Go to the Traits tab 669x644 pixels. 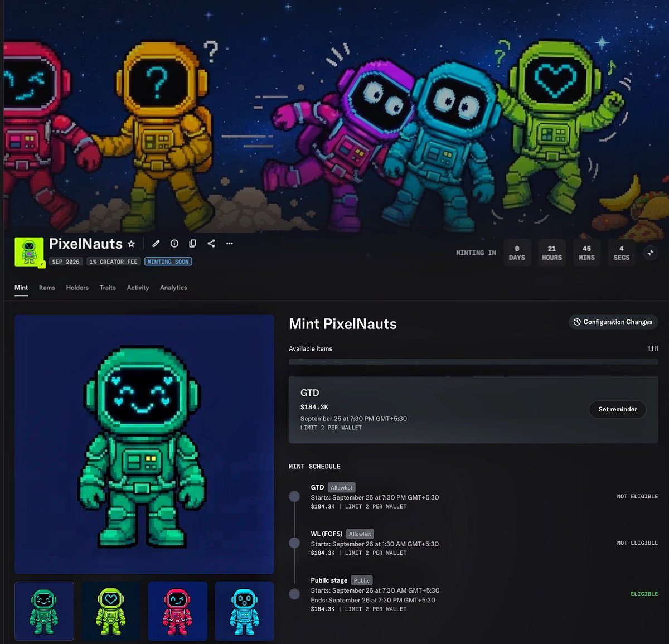point(108,288)
